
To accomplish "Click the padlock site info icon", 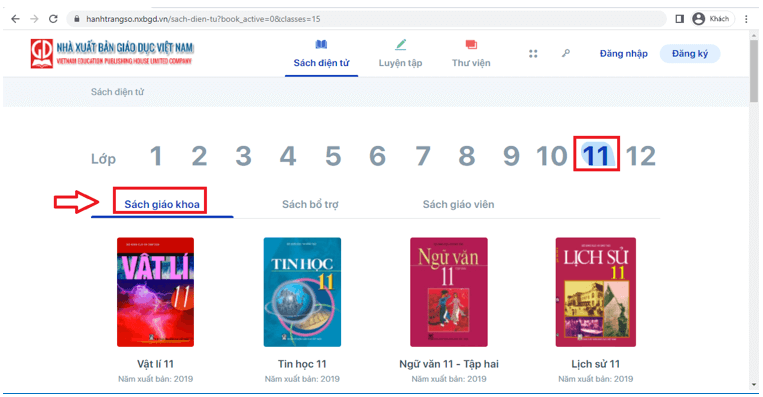I will 76,19.
